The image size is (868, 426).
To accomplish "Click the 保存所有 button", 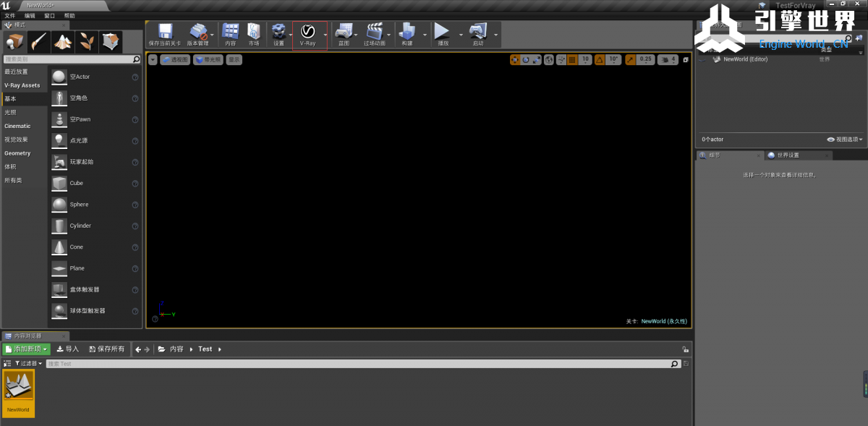I will coord(107,349).
